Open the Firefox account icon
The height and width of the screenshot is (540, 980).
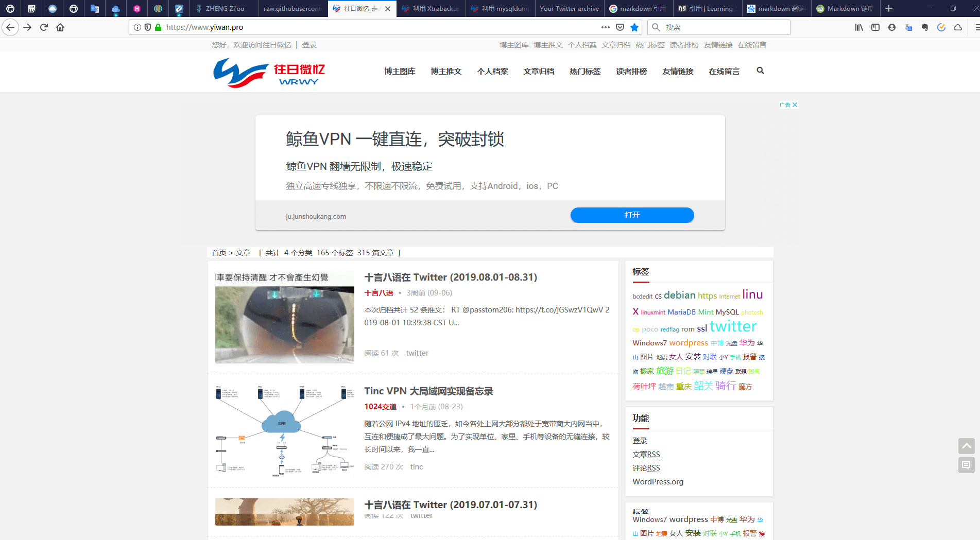pyautogui.click(x=892, y=27)
